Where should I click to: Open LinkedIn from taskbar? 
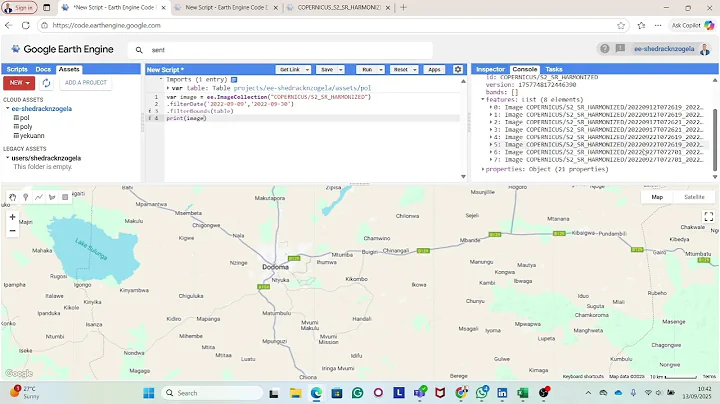(x=502, y=393)
